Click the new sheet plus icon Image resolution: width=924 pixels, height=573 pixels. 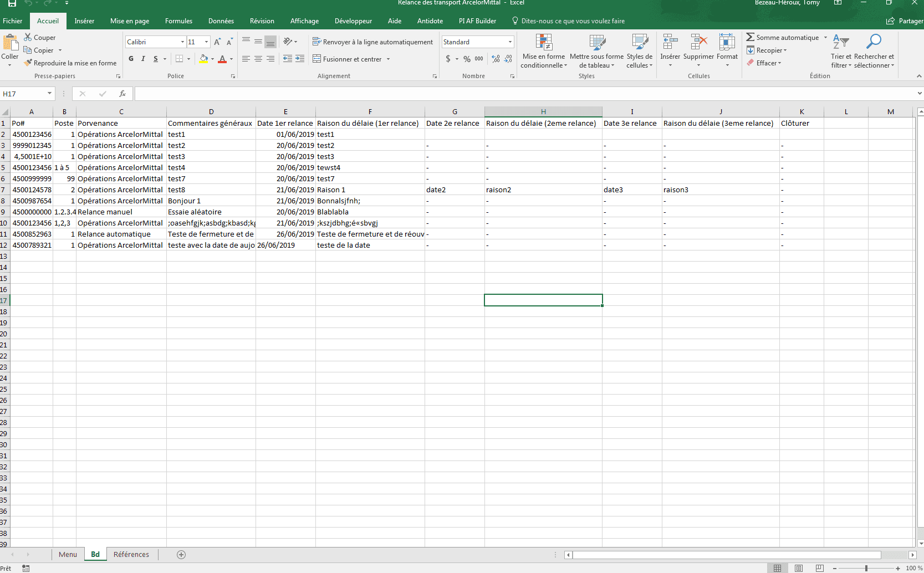tap(181, 555)
